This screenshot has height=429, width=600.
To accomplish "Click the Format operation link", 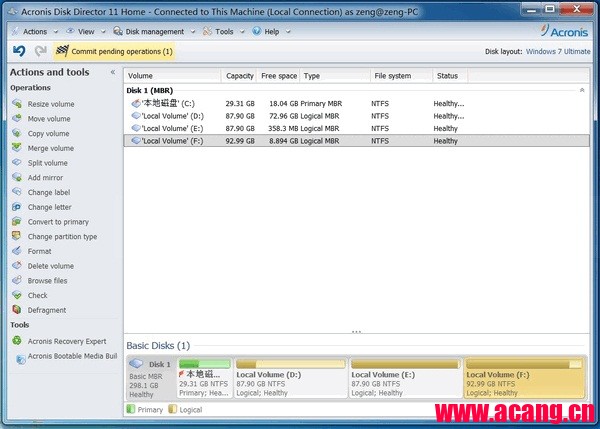I will tap(39, 251).
